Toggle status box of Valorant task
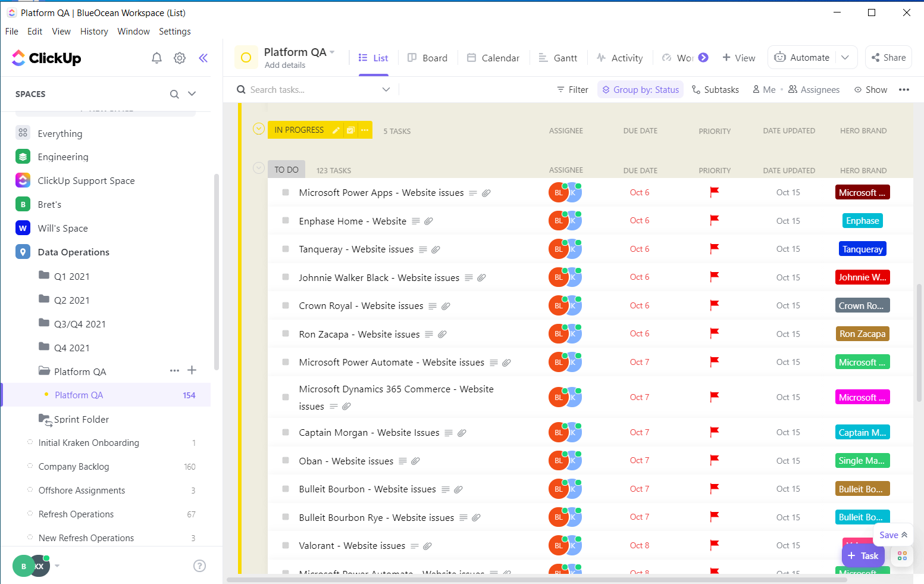This screenshot has width=924, height=584. (286, 545)
